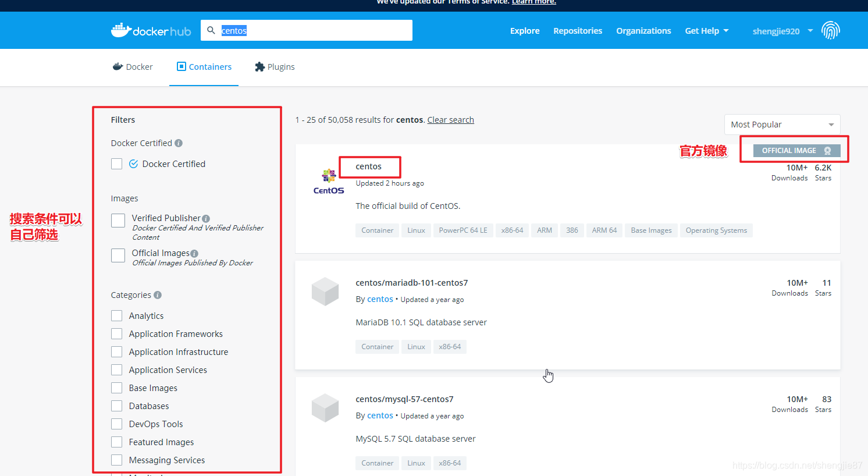Click info icon beside Official Images
The width and height of the screenshot is (868, 476).
tap(194, 254)
